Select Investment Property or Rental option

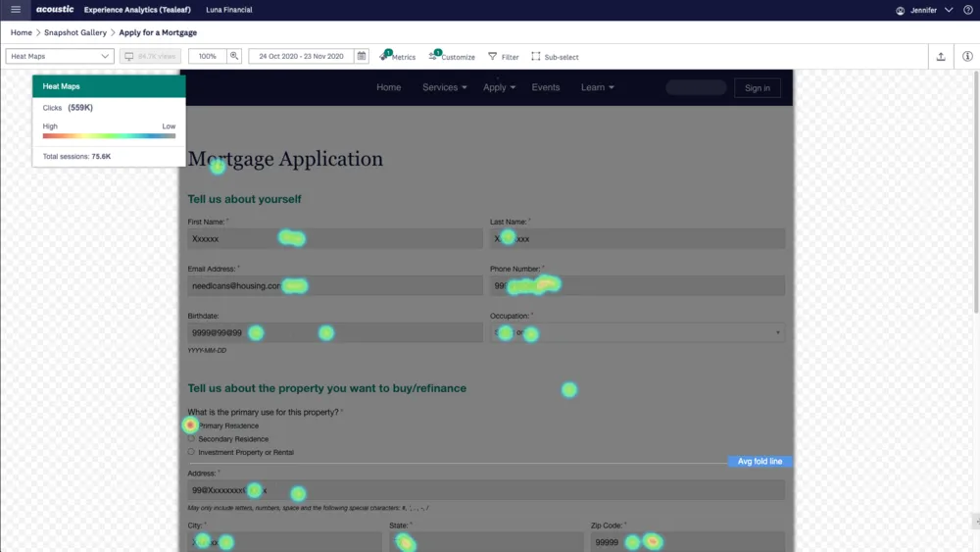(x=191, y=452)
